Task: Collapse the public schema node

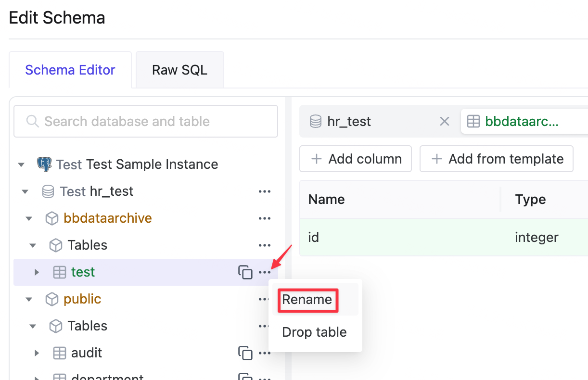Action: 29,299
